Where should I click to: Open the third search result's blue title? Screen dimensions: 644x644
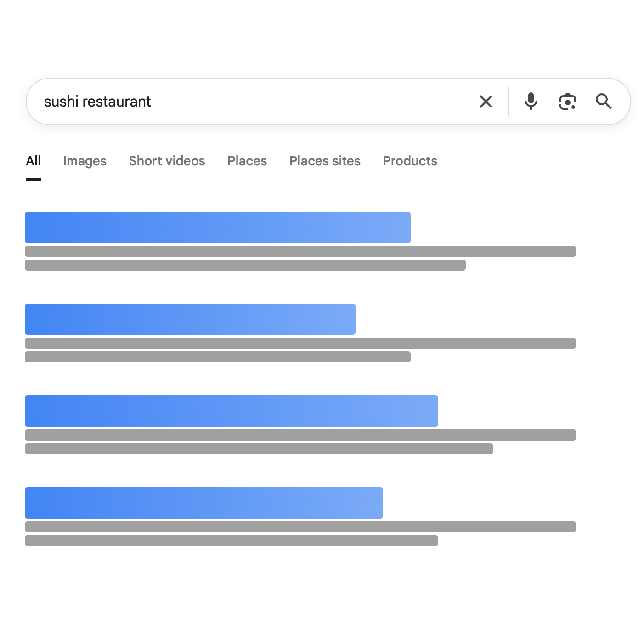(231, 411)
